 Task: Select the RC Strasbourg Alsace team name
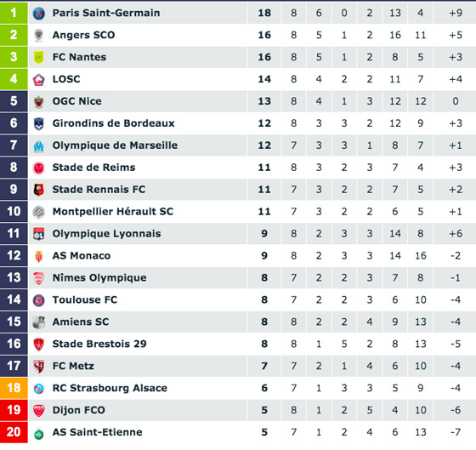(110, 388)
